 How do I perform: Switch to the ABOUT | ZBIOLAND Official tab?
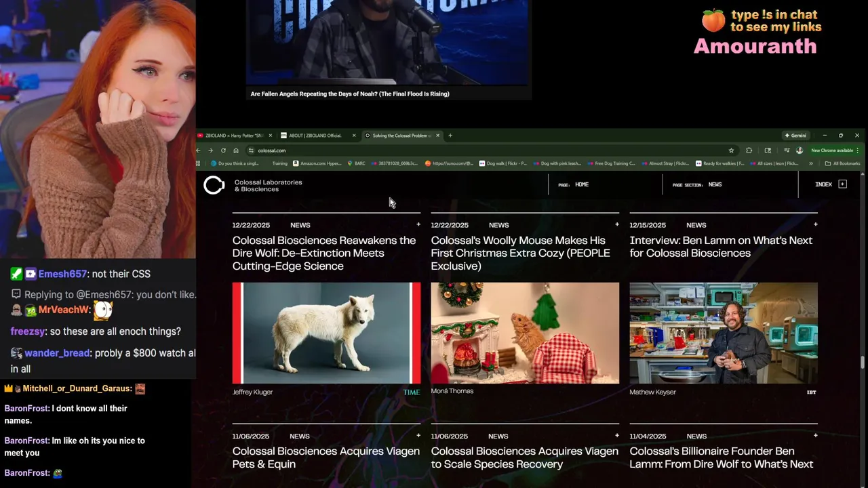click(x=319, y=136)
